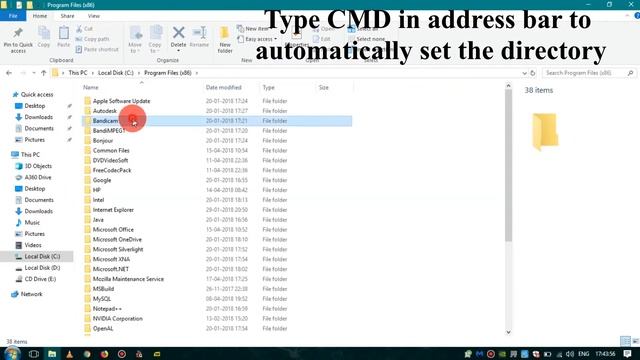
Task: Click the Paste ribbon icon
Action: pos(64,33)
